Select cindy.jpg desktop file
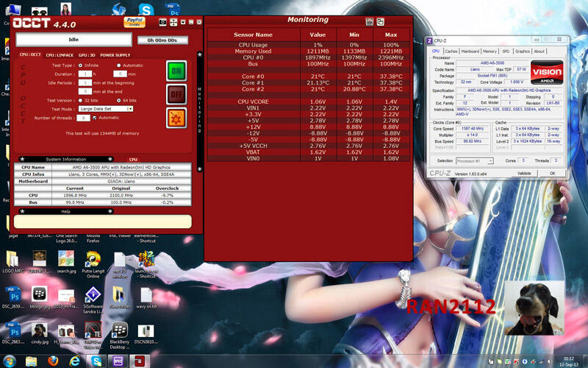 coord(40,333)
